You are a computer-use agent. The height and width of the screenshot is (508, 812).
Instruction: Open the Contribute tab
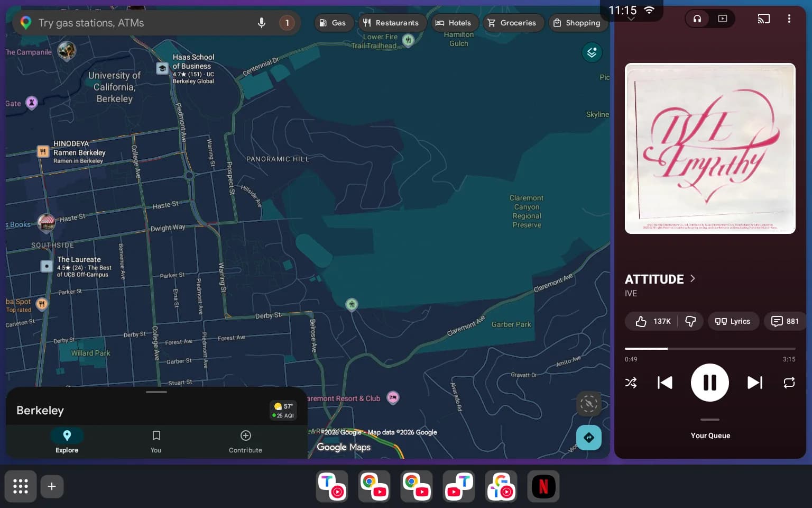[x=245, y=441]
